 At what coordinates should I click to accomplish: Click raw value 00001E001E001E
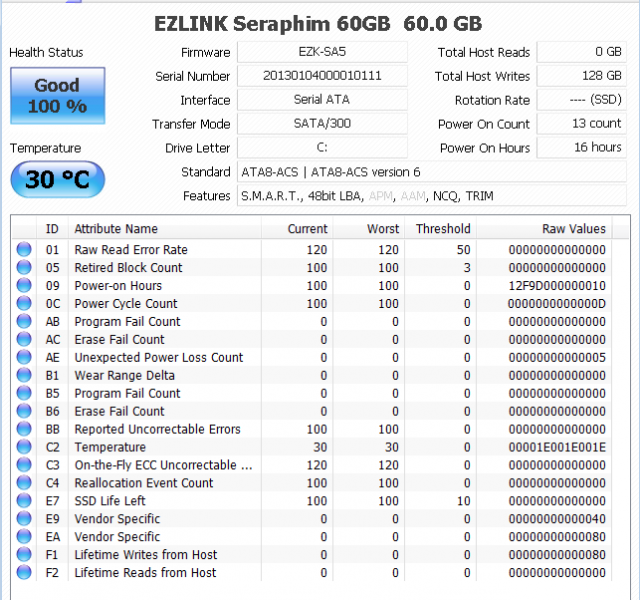(x=557, y=447)
